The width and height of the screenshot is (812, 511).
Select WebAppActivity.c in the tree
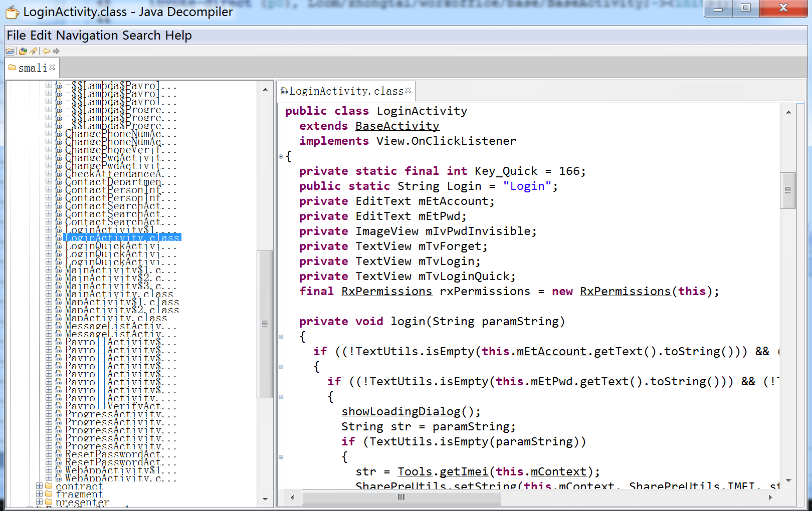pos(120,478)
